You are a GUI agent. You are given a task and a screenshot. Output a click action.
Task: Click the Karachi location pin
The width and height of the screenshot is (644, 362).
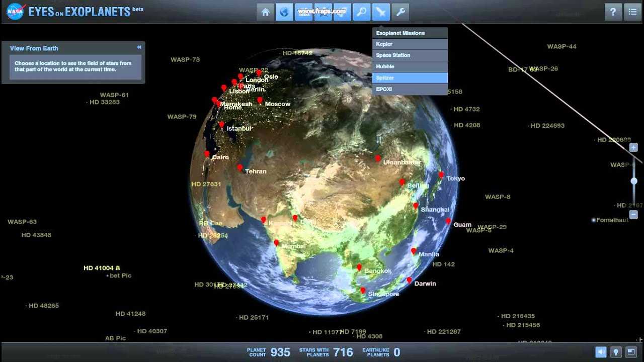click(x=263, y=220)
